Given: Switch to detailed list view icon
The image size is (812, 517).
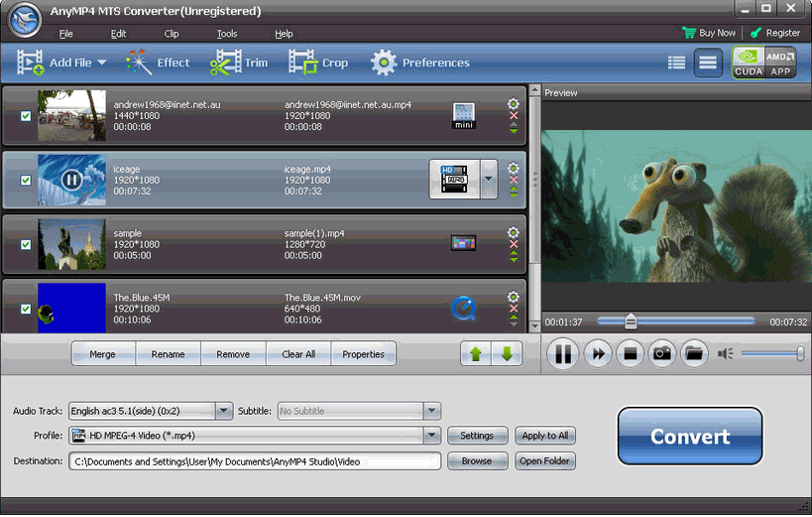Looking at the screenshot, I should click(676, 63).
